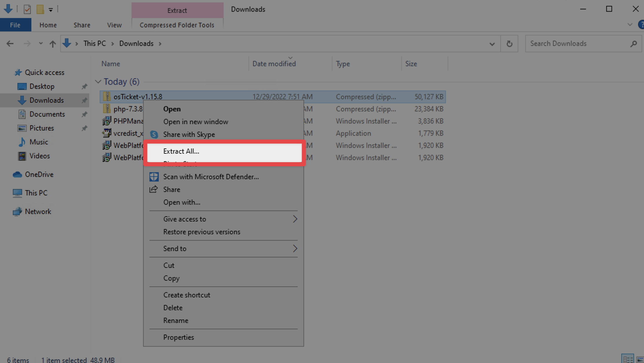
Task: Click the Properties quick access toolbar icon
Action: point(27,9)
